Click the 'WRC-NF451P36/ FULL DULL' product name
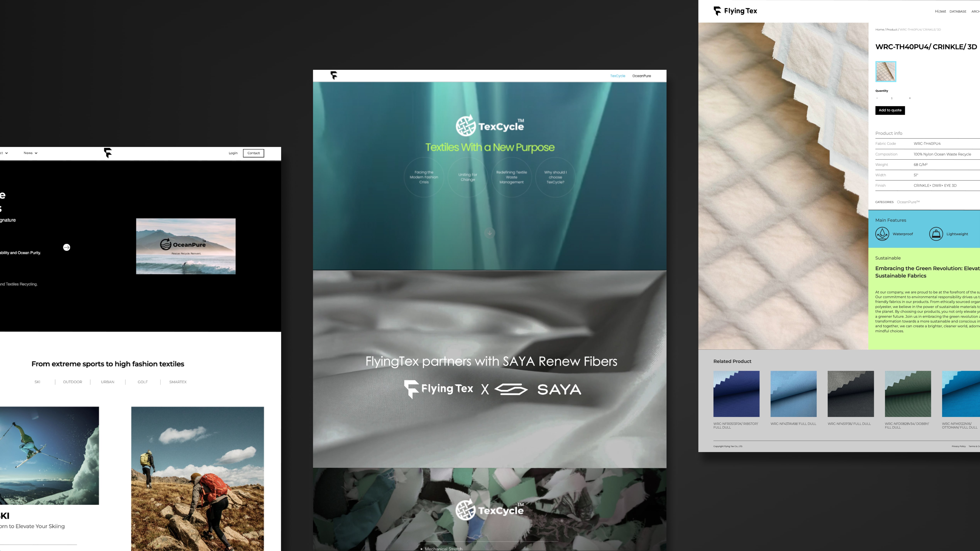The height and width of the screenshot is (551, 980). pos(849,424)
